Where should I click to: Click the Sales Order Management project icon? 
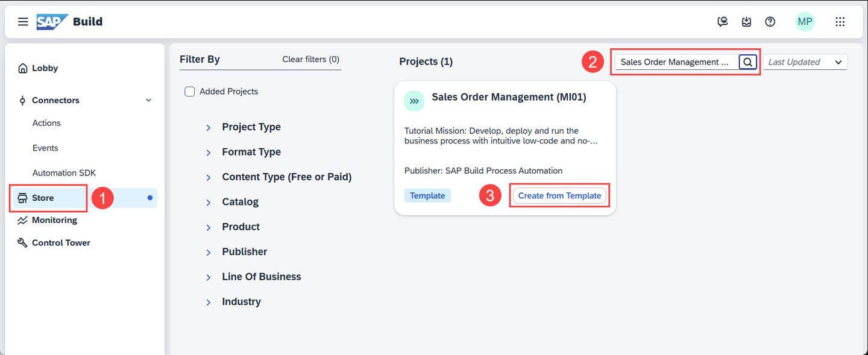coord(414,101)
